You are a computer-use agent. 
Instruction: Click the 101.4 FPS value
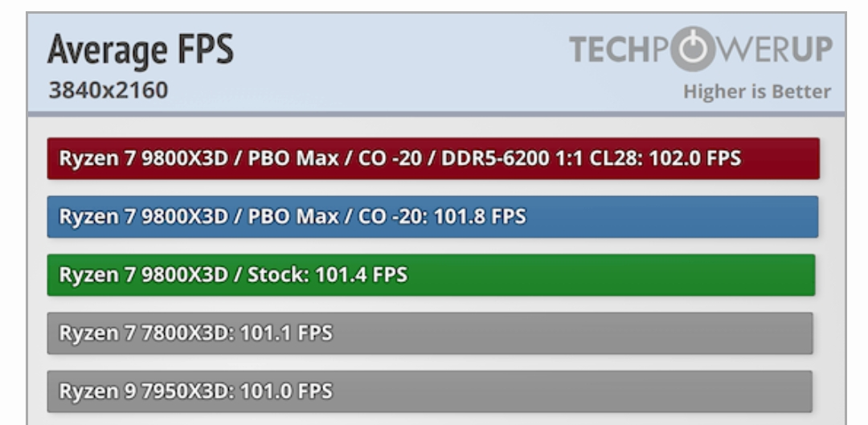(361, 275)
